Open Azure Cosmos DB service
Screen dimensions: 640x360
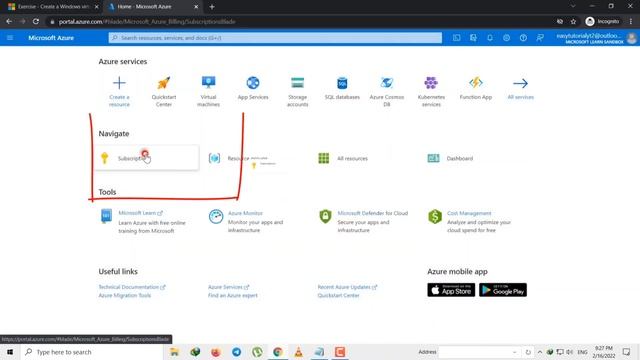click(x=387, y=92)
